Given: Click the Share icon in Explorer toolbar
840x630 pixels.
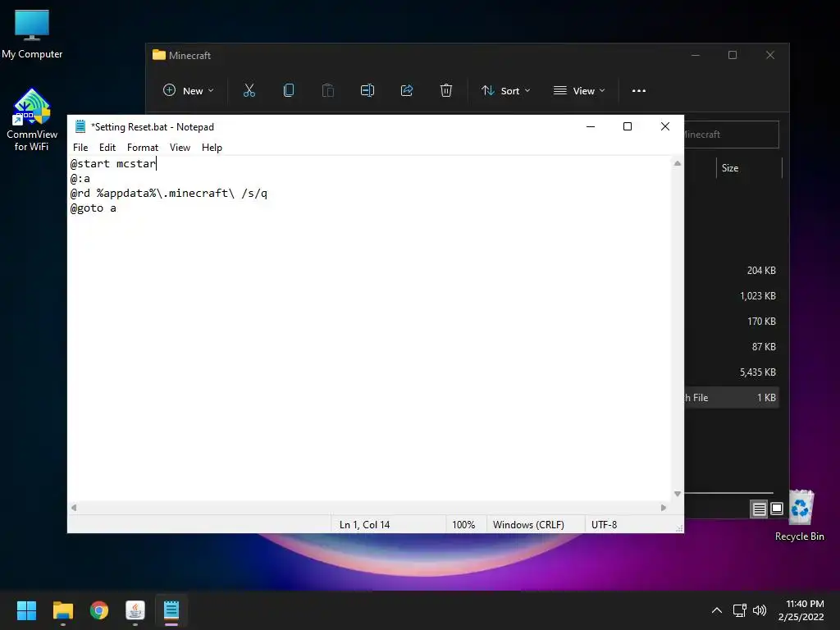Looking at the screenshot, I should (x=407, y=90).
